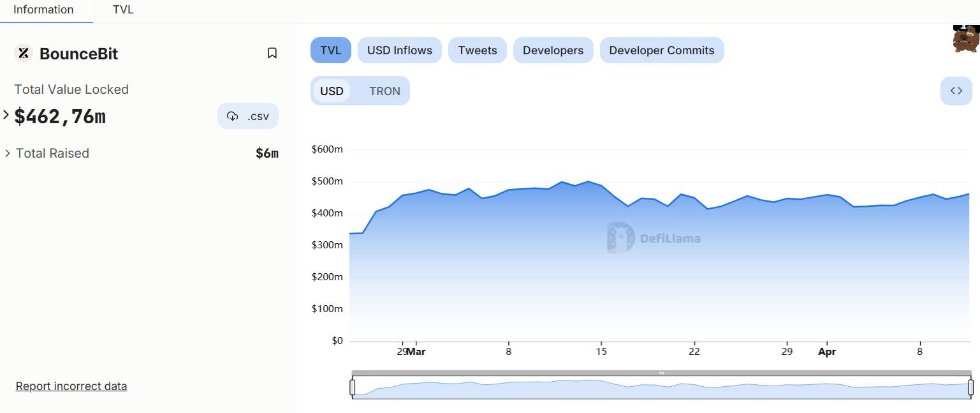Click the Mar date axis label
This screenshot has height=413, width=980.
pos(416,352)
